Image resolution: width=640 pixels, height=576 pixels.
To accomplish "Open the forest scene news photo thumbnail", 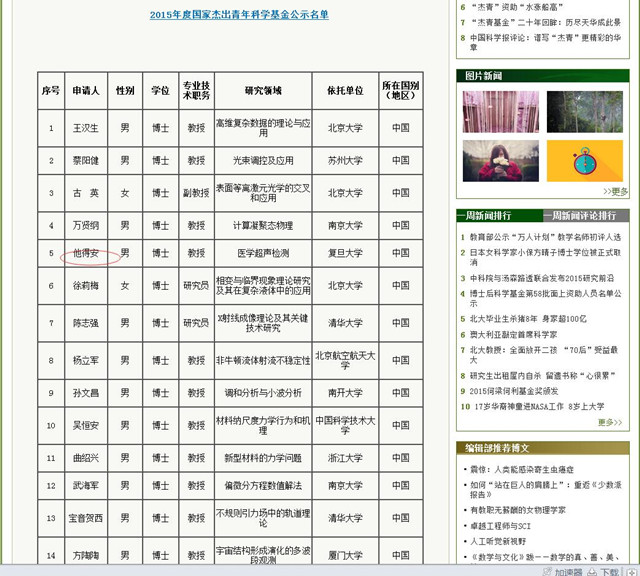I will [585, 111].
